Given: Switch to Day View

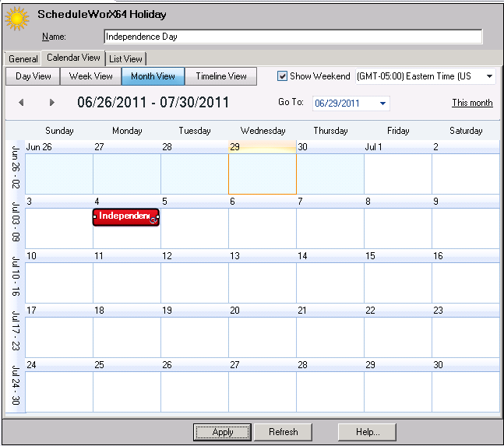Looking at the screenshot, I should click(x=33, y=76).
